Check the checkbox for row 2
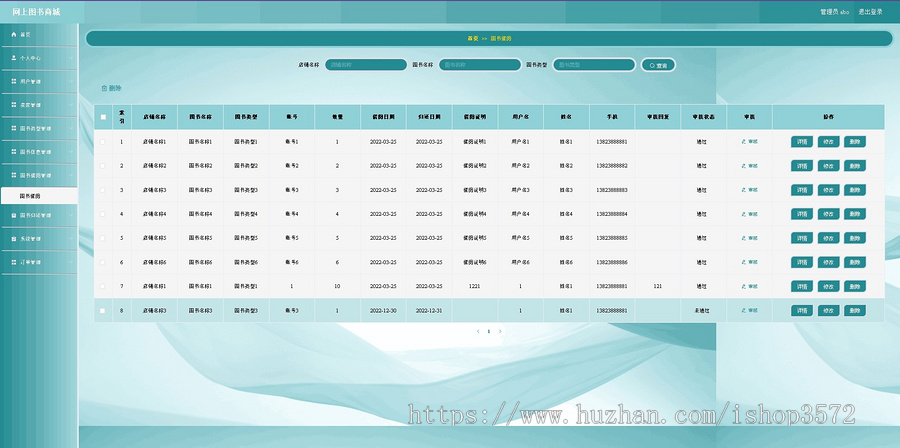This screenshot has height=448, width=900. coord(103,165)
